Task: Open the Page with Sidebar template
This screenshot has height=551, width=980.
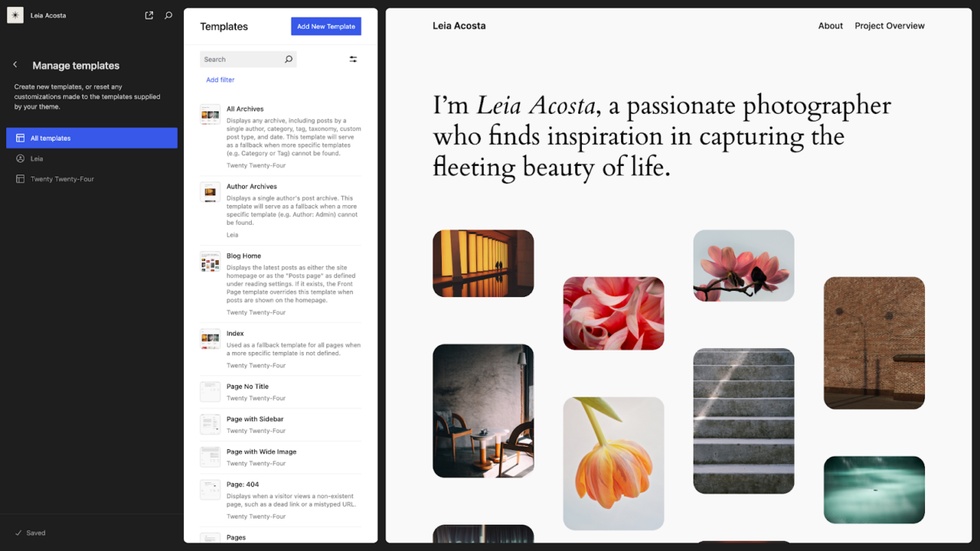Action: (255, 419)
